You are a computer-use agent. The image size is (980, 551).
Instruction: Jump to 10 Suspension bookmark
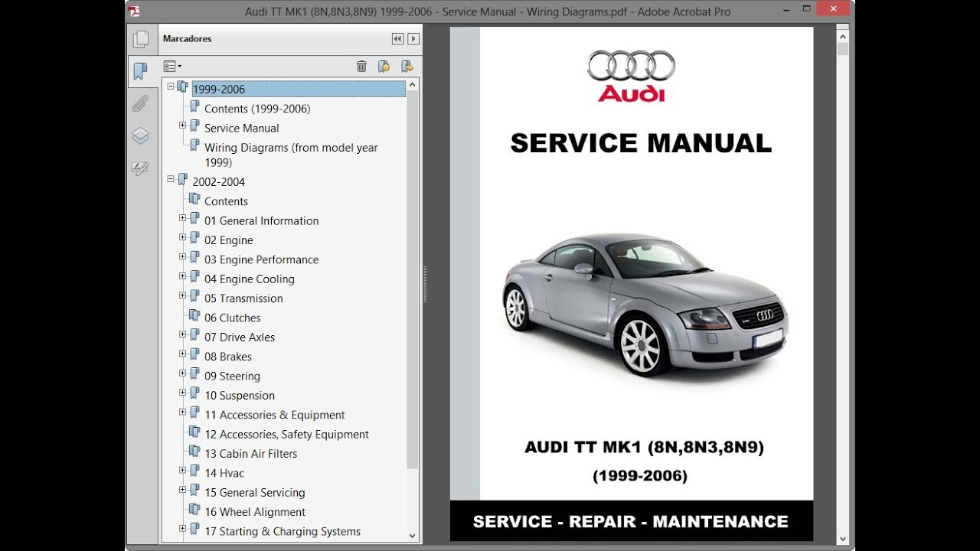tap(239, 396)
